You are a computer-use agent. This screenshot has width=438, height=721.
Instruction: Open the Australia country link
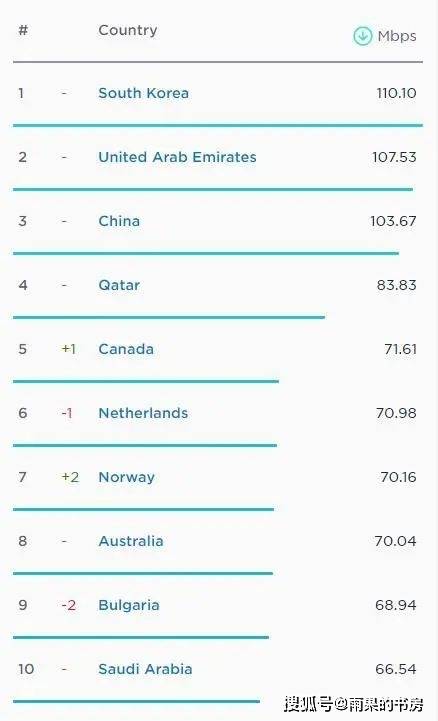(131, 541)
